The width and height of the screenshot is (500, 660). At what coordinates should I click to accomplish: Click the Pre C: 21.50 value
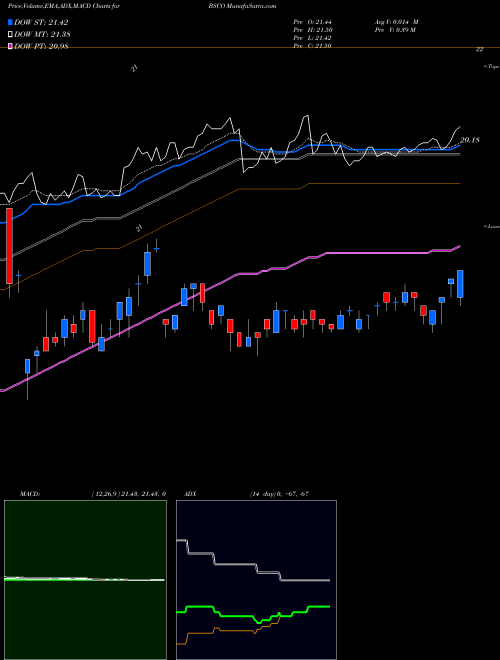[313, 46]
